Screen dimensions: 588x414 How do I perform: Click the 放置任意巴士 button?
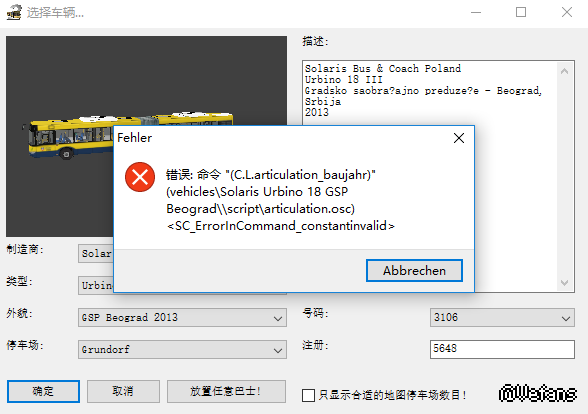[226, 391]
